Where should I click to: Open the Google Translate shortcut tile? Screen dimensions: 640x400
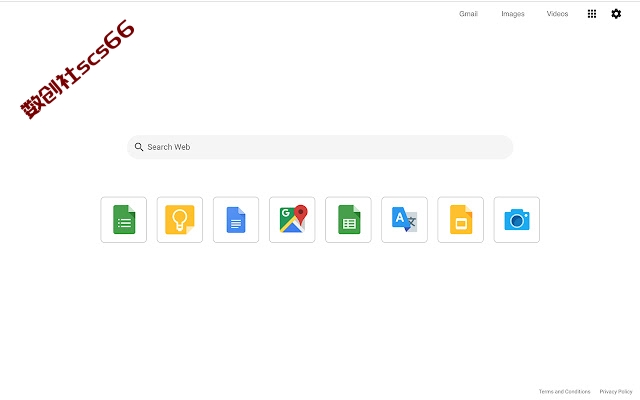point(404,220)
